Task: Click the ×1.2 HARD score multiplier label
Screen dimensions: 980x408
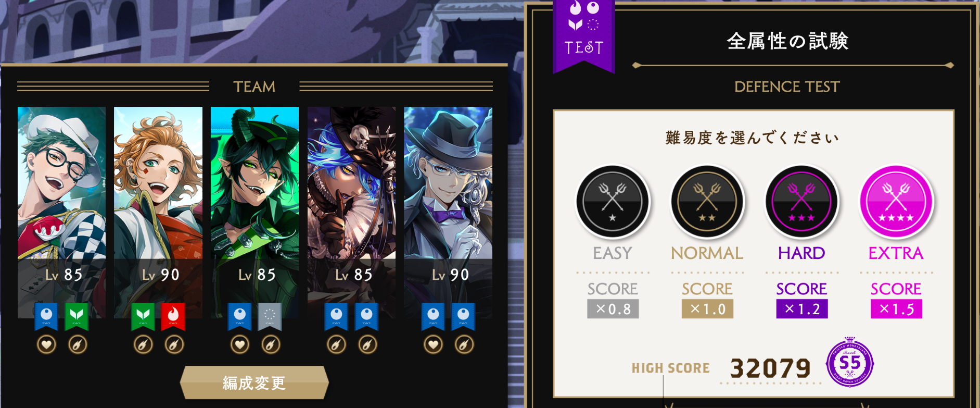Action: (x=801, y=309)
